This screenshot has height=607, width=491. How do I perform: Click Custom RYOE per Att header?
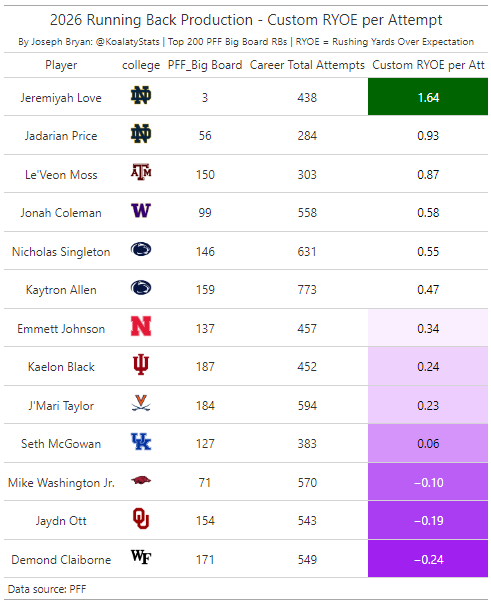click(x=428, y=65)
